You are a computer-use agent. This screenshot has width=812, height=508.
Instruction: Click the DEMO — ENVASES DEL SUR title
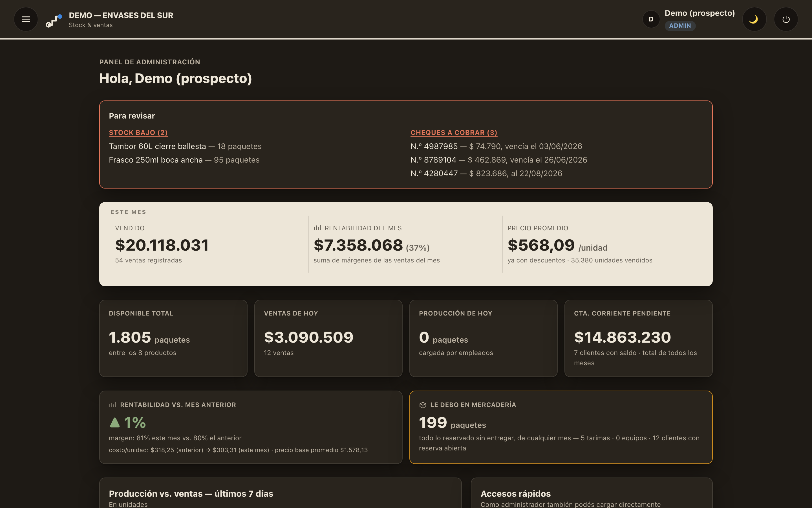click(x=121, y=16)
